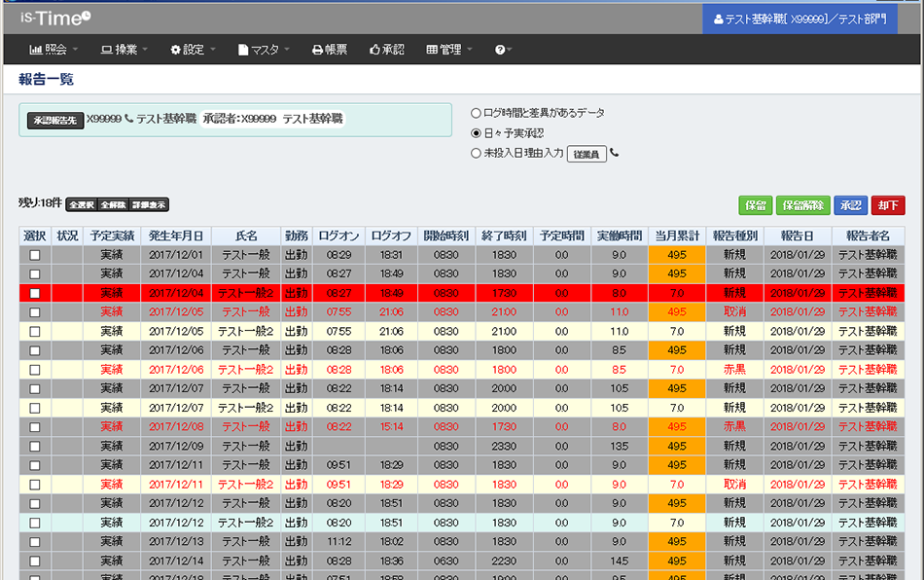Viewport: 924px width, 580px height.
Task: Click the 報告一覧 page title
Action: click(46, 79)
